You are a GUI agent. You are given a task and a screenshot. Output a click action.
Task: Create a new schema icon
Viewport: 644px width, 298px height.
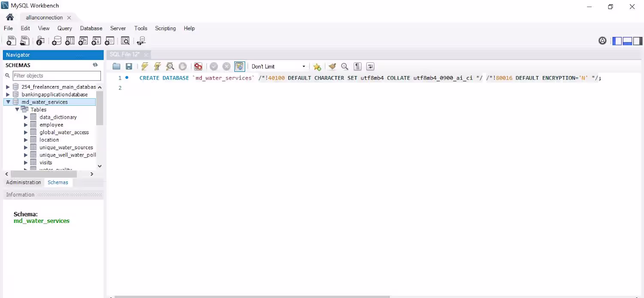[56, 41]
